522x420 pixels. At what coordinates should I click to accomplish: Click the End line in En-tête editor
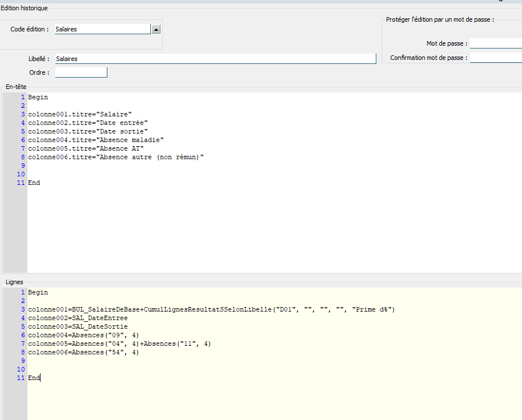34,183
